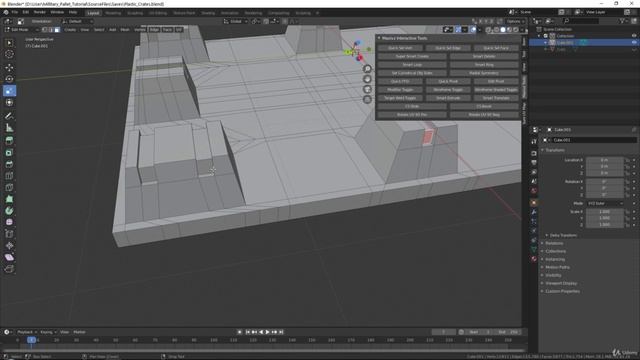This screenshot has width=640, height=360.
Task: Open XYZ Euler rotation mode dropdown
Action: [605, 203]
